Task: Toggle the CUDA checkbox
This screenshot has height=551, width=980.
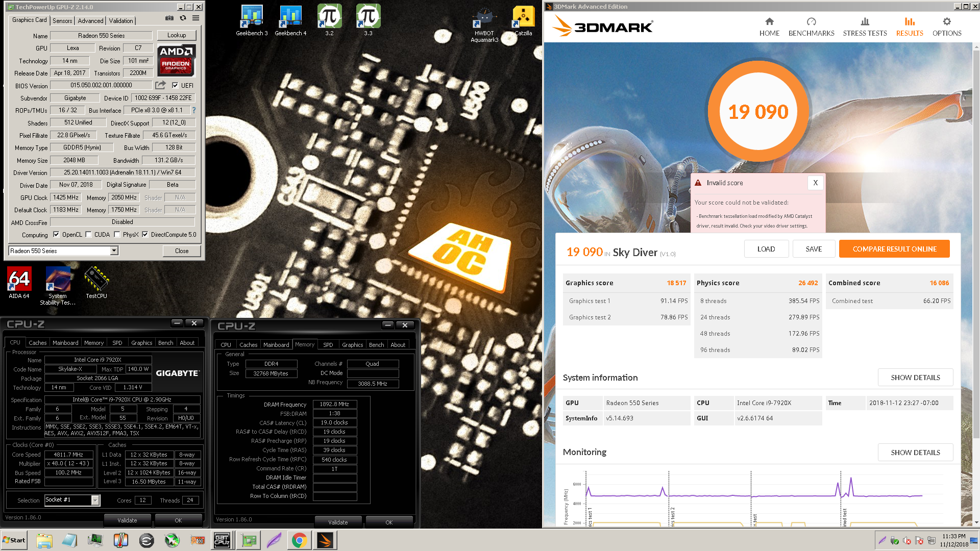Action: tap(89, 235)
